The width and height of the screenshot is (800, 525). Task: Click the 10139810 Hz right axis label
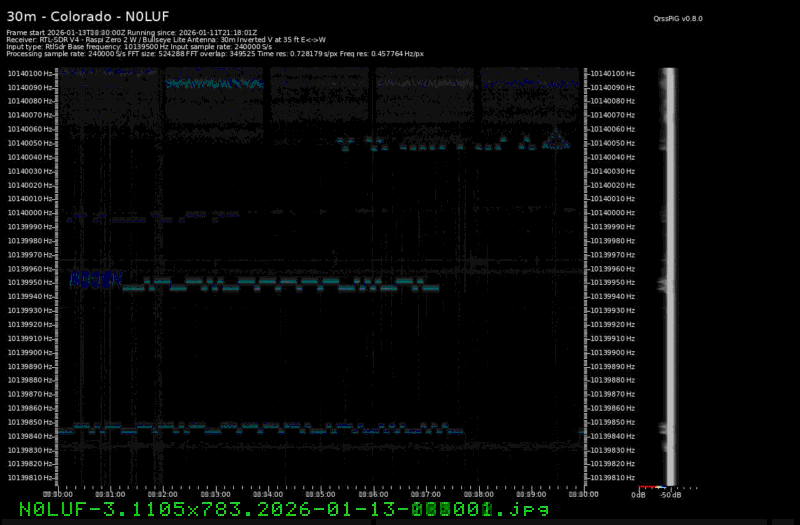[612, 478]
